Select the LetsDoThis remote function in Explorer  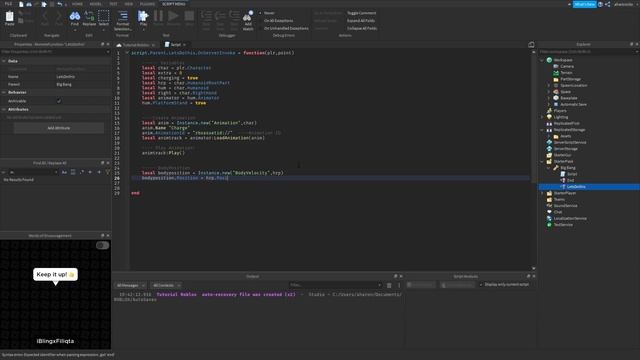(x=576, y=187)
